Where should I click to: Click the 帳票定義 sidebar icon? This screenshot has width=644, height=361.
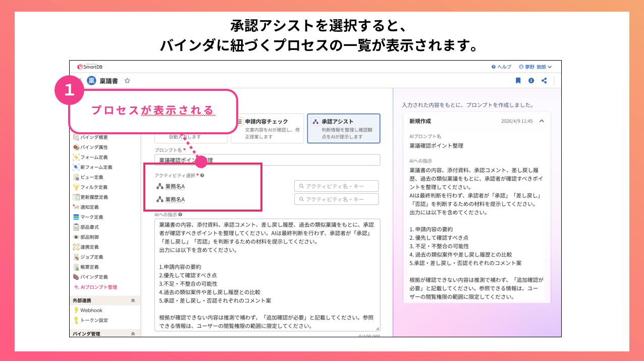[x=76, y=267]
